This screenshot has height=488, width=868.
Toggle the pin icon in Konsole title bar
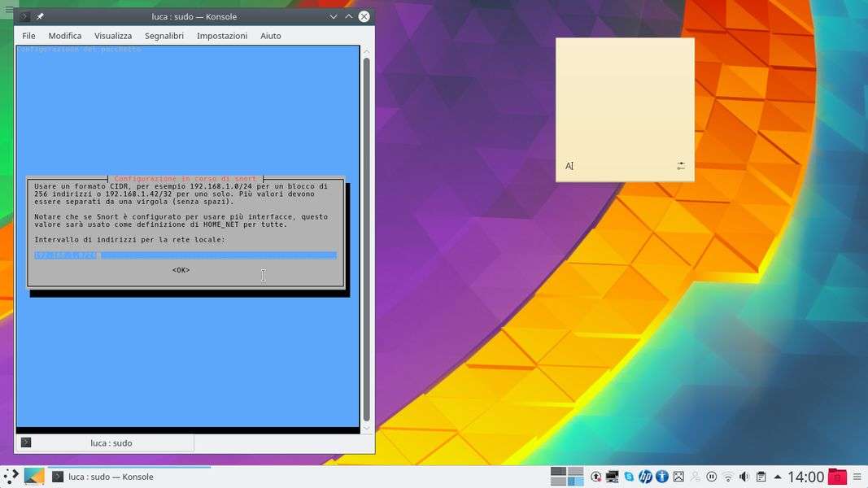pos(41,16)
